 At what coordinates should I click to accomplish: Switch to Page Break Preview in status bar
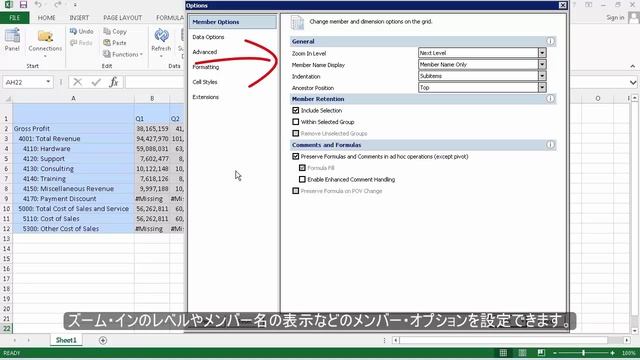click(x=541, y=353)
